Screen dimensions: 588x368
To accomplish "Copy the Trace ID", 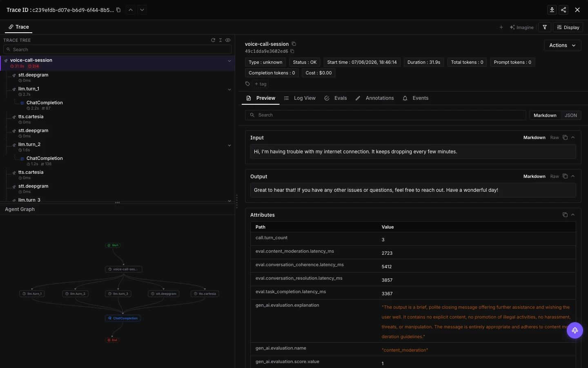I will [118, 10].
